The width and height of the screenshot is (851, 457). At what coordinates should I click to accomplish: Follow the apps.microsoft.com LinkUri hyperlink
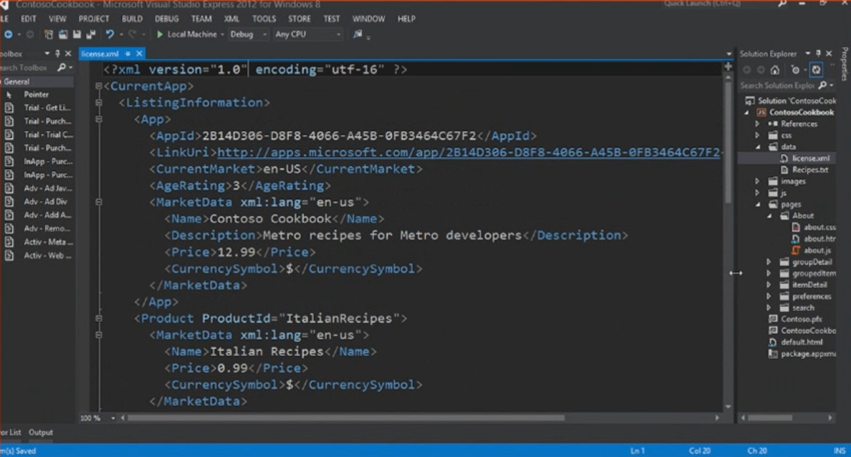pos(468,153)
